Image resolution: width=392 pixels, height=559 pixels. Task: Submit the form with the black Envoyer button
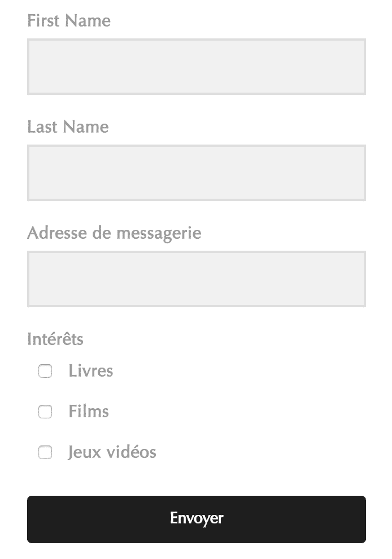pyautogui.click(x=196, y=519)
